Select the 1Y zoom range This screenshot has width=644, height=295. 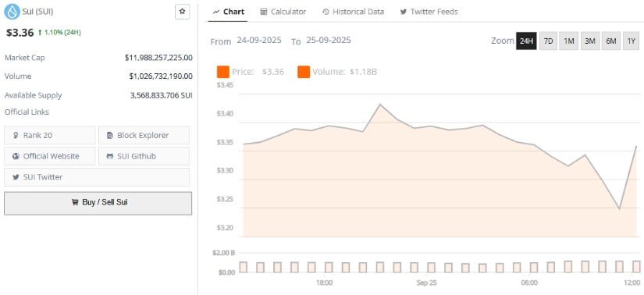tap(632, 41)
